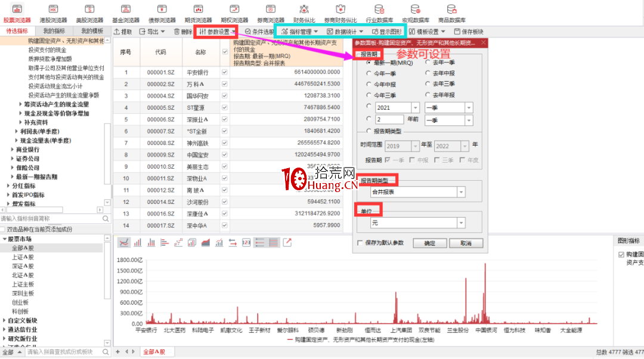Open the 导出 export menu
The height and width of the screenshot is (359, 644).
[x=152, y=32]
